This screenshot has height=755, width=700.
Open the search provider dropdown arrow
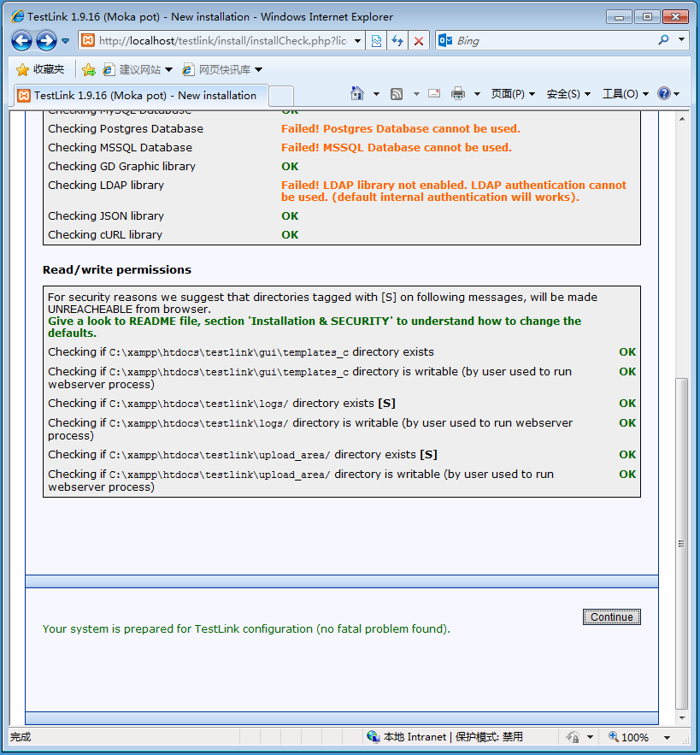click(x=682, y=39)
